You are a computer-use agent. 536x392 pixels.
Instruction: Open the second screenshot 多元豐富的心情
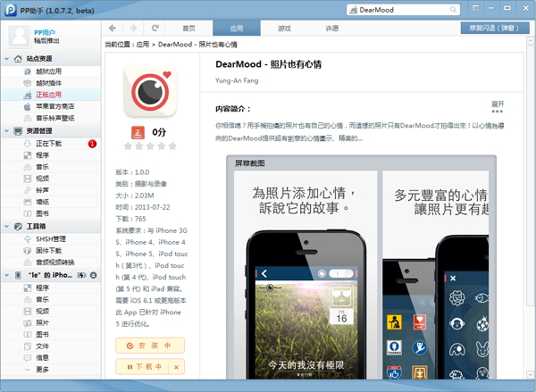(x=436, y=274)
